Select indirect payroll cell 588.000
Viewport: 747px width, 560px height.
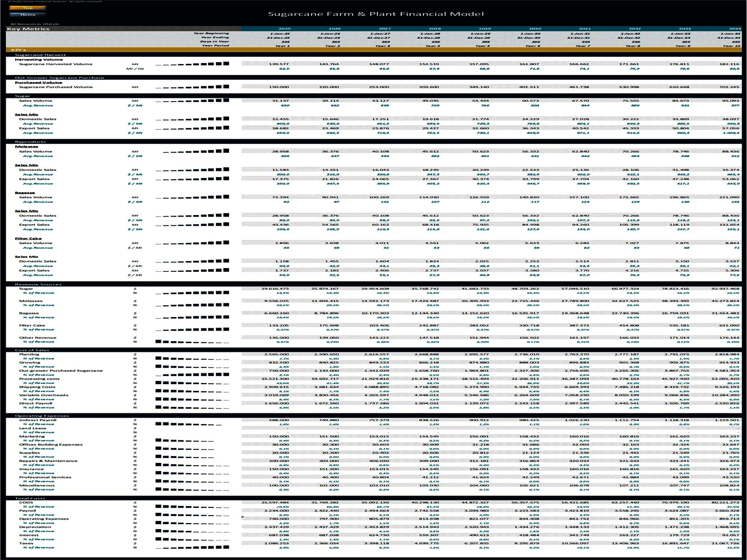coord(279,420)
